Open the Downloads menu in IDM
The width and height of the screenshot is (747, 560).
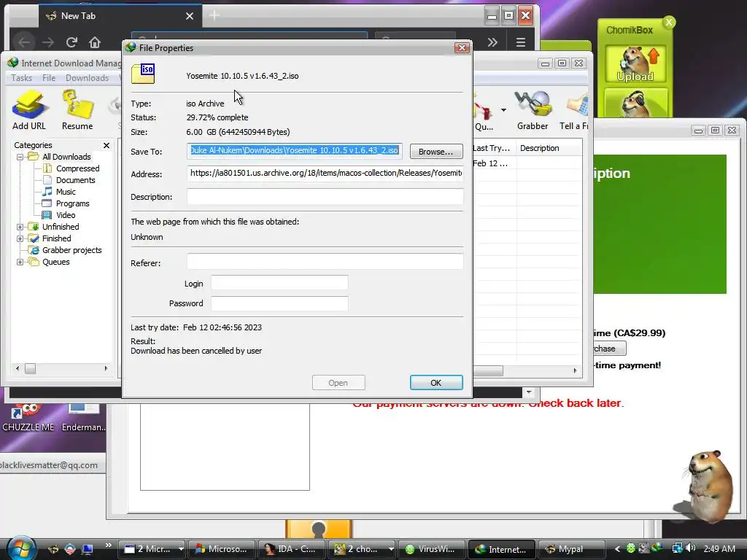pyautogui.click(x=87, y=77)
